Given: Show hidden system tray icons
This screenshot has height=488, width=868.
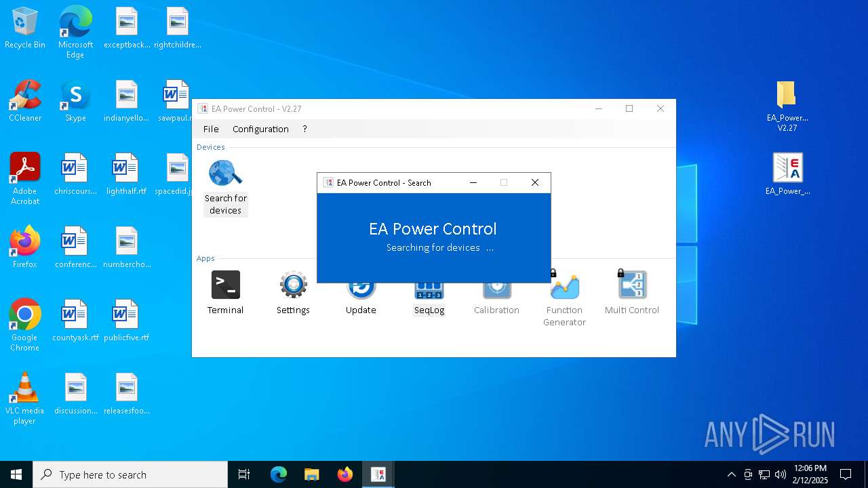Looking at the screenshot, I should [x=731, y=474].
